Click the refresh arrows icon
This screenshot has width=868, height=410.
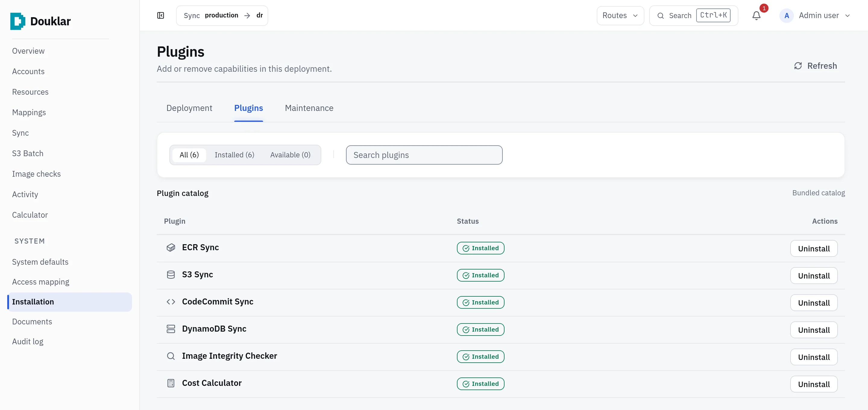coord(798,66)
